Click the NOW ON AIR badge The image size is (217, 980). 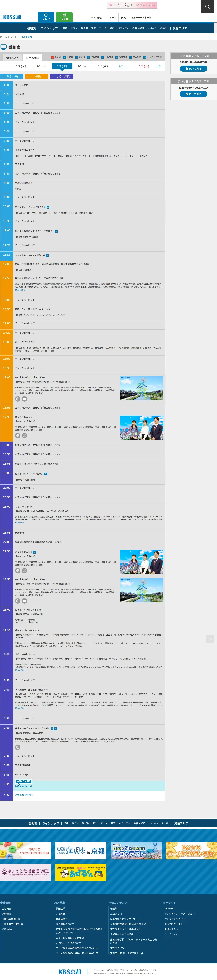(23, 781)
